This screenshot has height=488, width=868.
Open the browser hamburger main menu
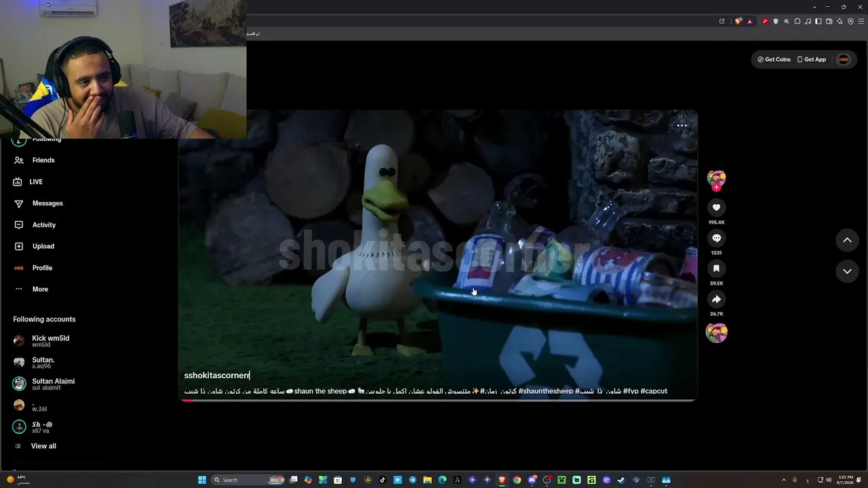[861, 21]
